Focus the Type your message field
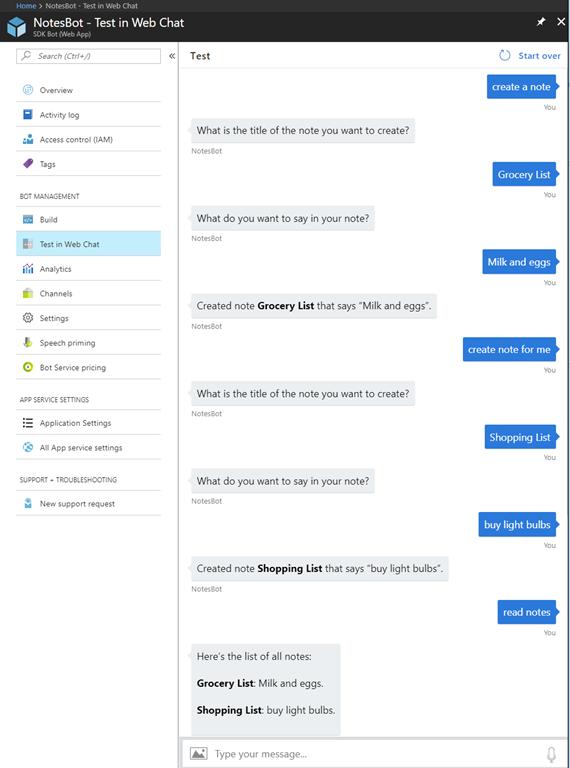The width and height of the screenshot is (570, 768). pyautogui.click(x=377, y=754)
